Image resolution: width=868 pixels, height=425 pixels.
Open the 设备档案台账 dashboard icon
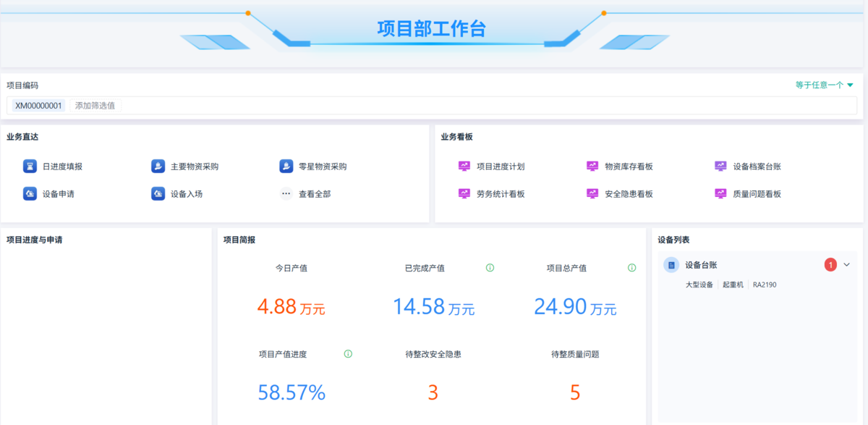720,167
